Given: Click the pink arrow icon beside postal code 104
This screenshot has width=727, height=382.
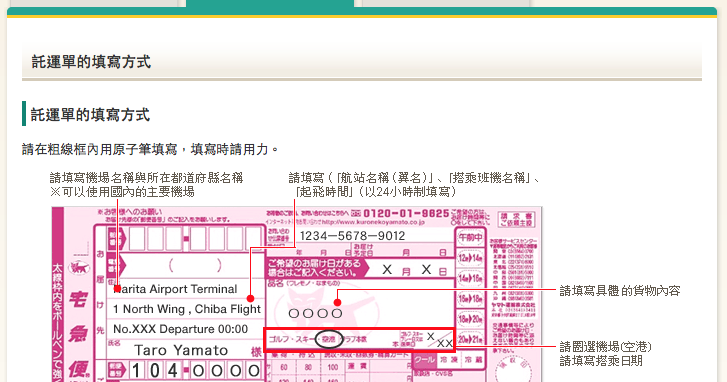Looking at the screenshot, I should (x=116, y=370).
